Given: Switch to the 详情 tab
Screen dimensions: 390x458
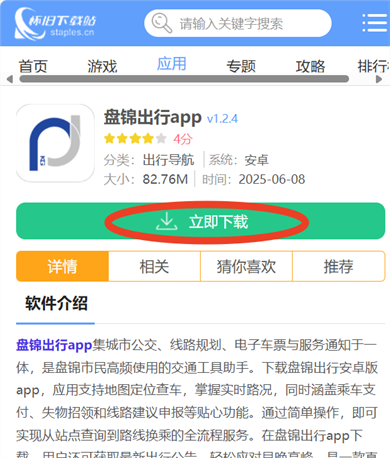Looking at the screenshot, I should pos(62,266).
